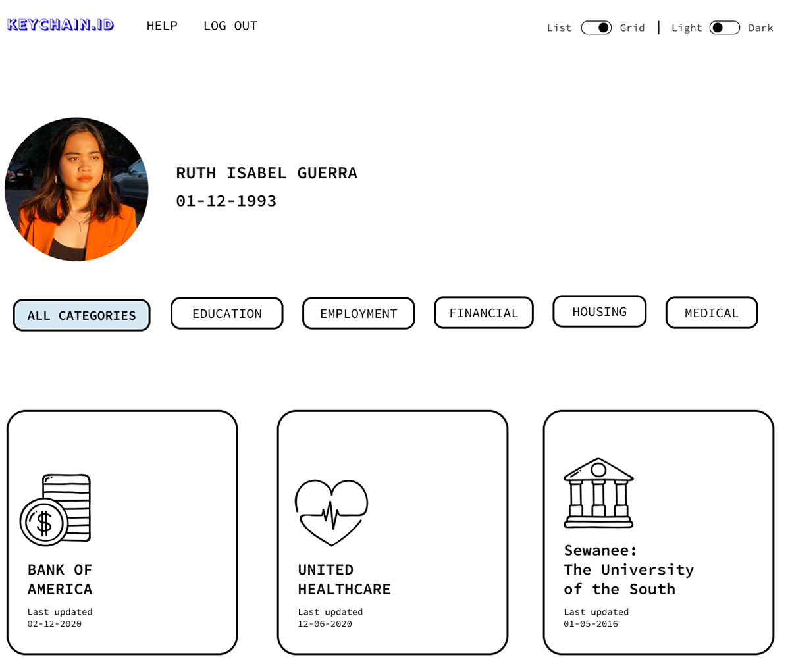790x672 pixels.
Task: Click the name RUTH ISABEL GUERRA
Action: coord(267,173)
